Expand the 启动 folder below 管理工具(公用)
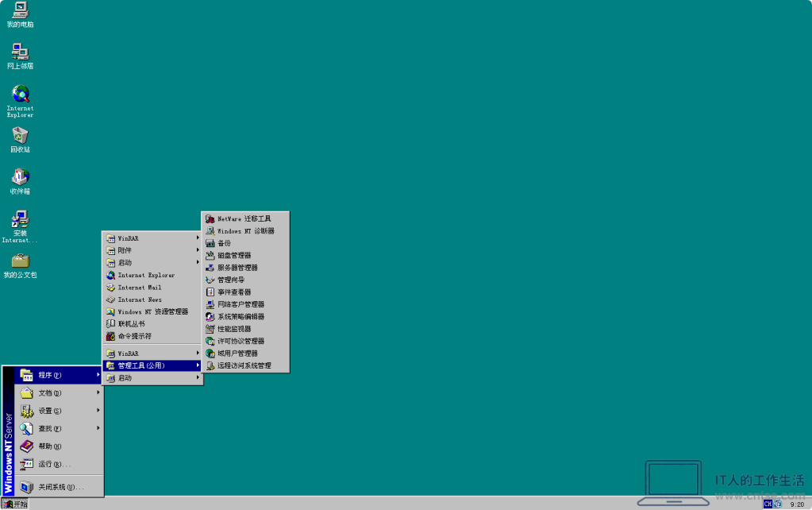Screen dimensions: 812x510 152,378
